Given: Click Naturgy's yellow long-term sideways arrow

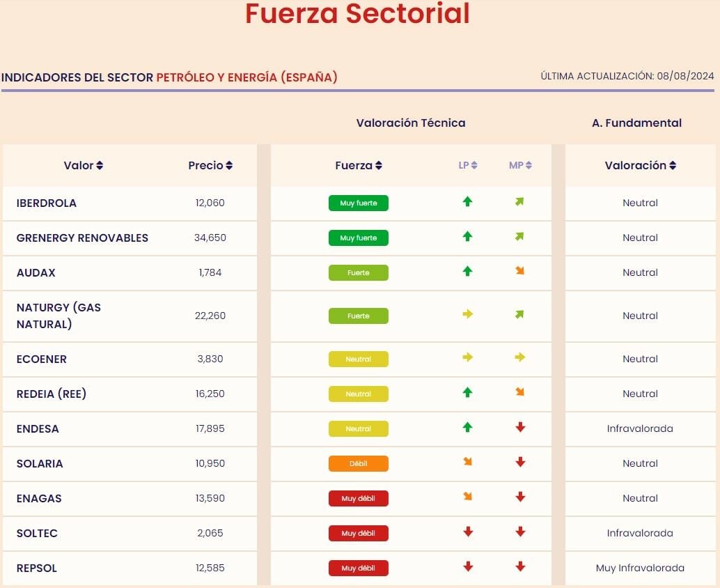Looking at the screenshot, I should [467, 314].
